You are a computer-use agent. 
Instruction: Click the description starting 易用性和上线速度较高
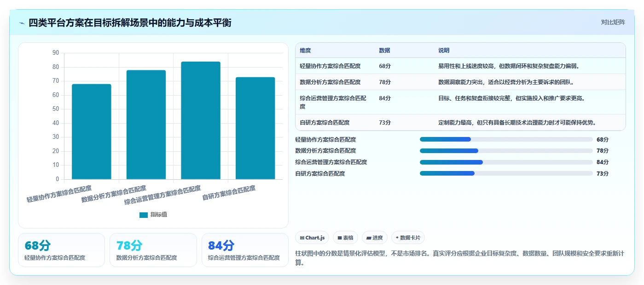(509, 66)
